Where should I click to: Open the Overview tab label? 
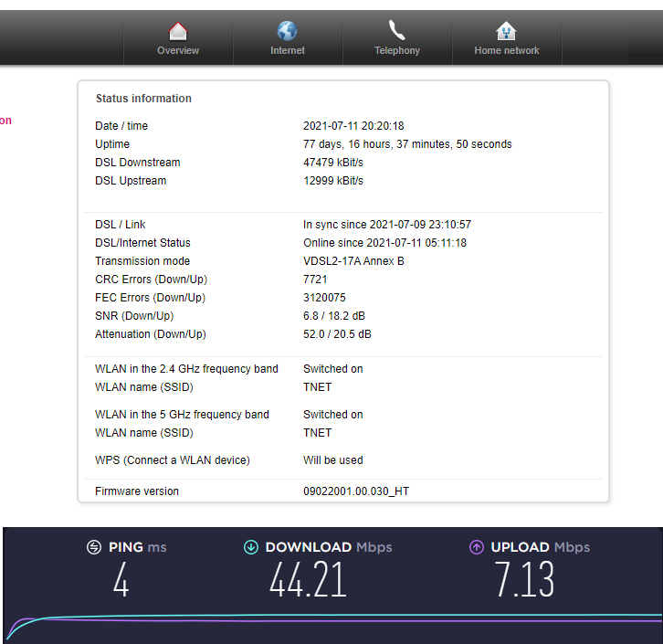178,51
